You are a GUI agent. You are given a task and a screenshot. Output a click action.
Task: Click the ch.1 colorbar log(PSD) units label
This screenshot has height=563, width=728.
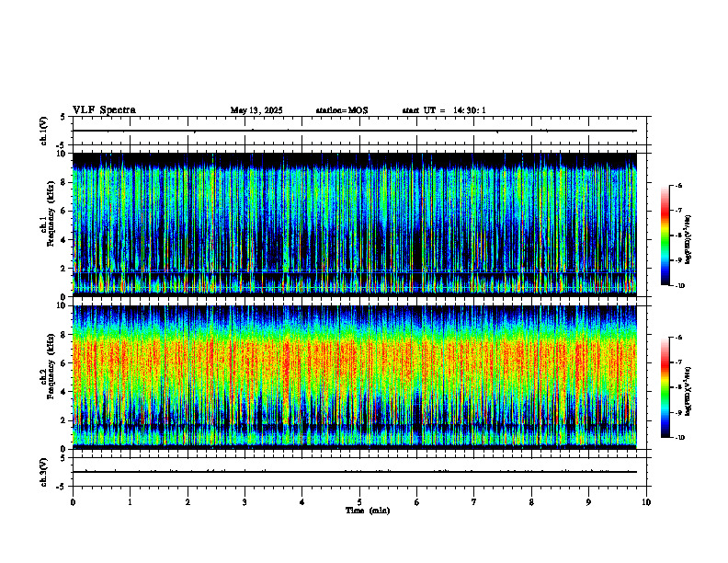point(688,240)
